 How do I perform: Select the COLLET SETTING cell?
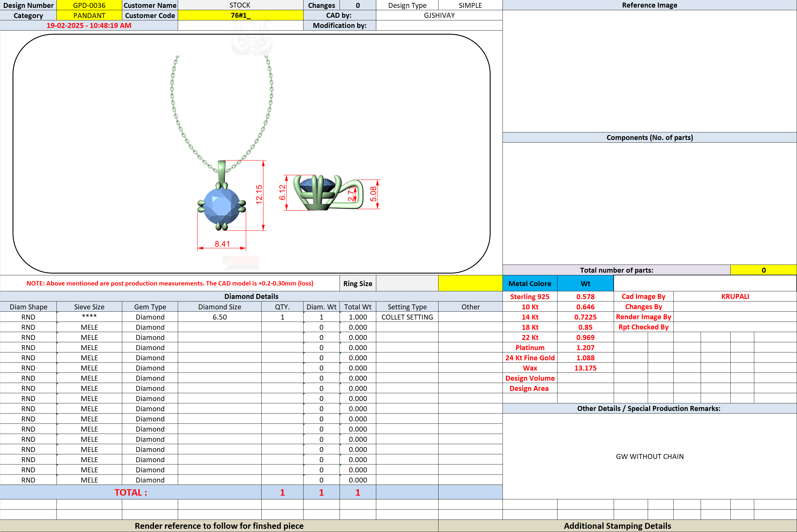tap(407, 317)
